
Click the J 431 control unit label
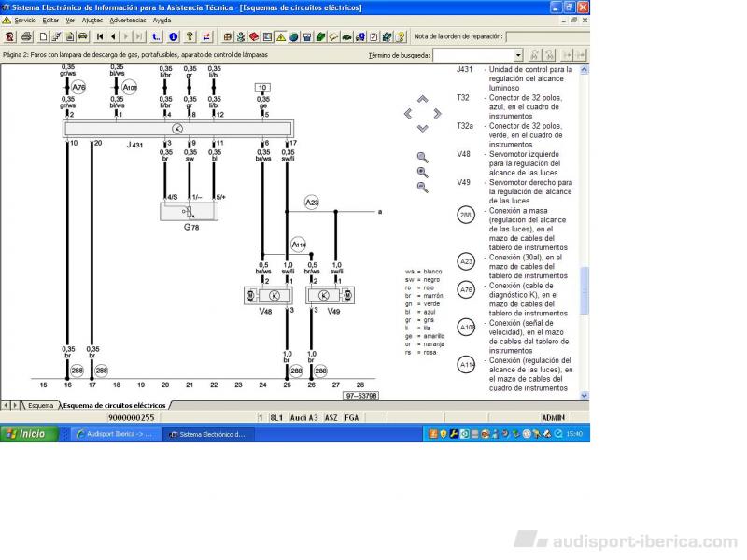pyautogui.click(x=134, y=145)
